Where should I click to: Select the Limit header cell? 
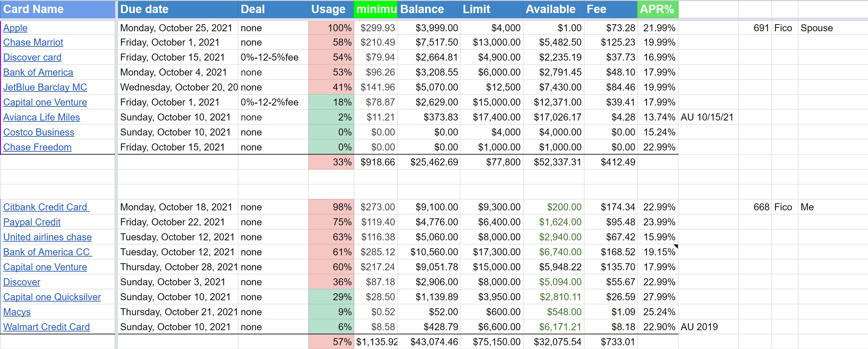[492, 9]
